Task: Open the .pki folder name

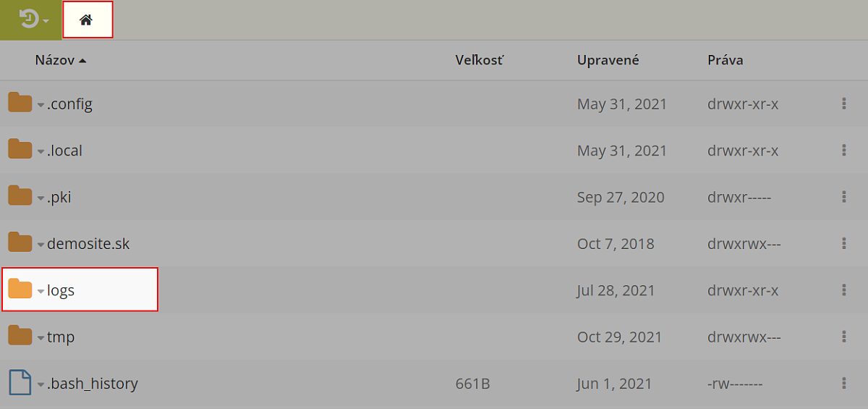Action: tap(59, 197)
